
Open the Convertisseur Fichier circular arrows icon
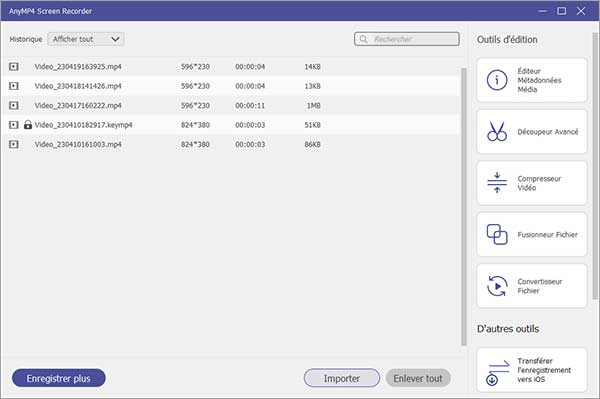click(x=497, y=286)
